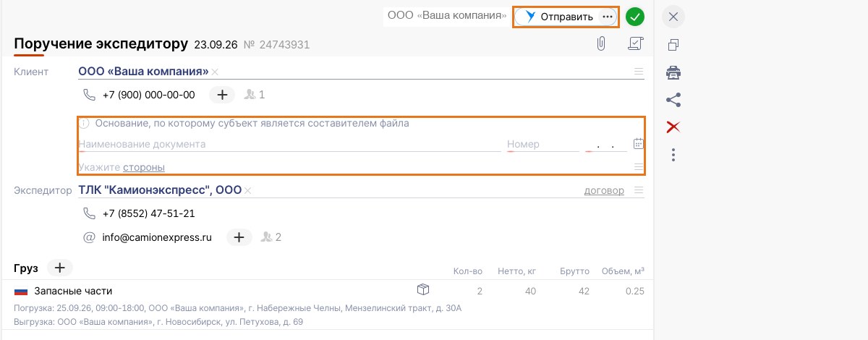This screenshot has height=340, width=868.
Task: Click the Нетто, кг column header
Action: click(x=517, y=271)
